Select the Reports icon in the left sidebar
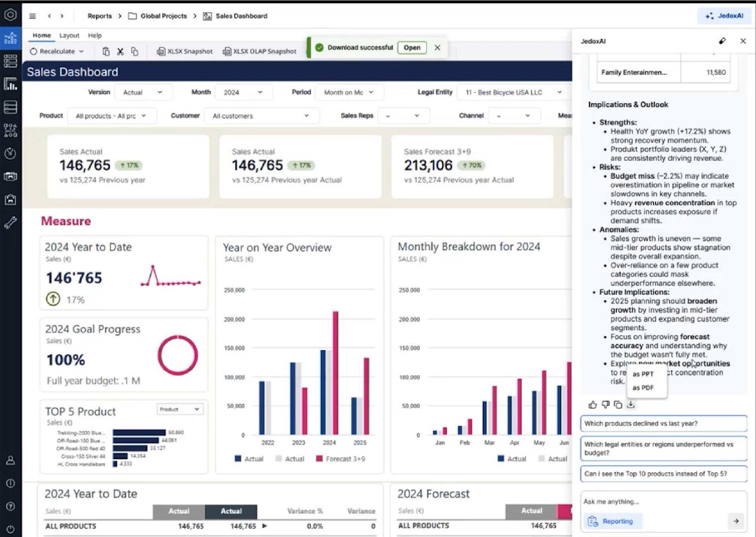This screenshot has width=756, height=537. point(10,38)
